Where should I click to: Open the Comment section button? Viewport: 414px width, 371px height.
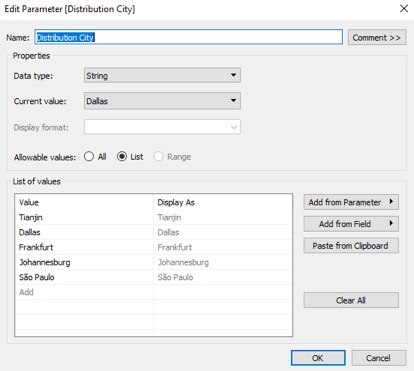coord(377,37)
